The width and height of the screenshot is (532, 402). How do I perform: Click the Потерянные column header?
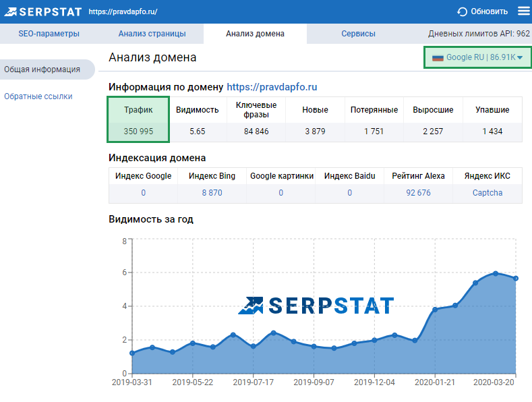click(x=374, y=110)
